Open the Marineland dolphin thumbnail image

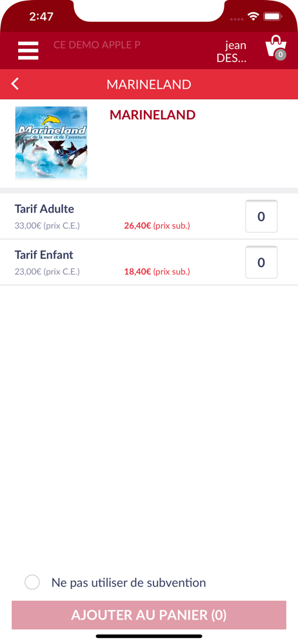pos(51,143)
